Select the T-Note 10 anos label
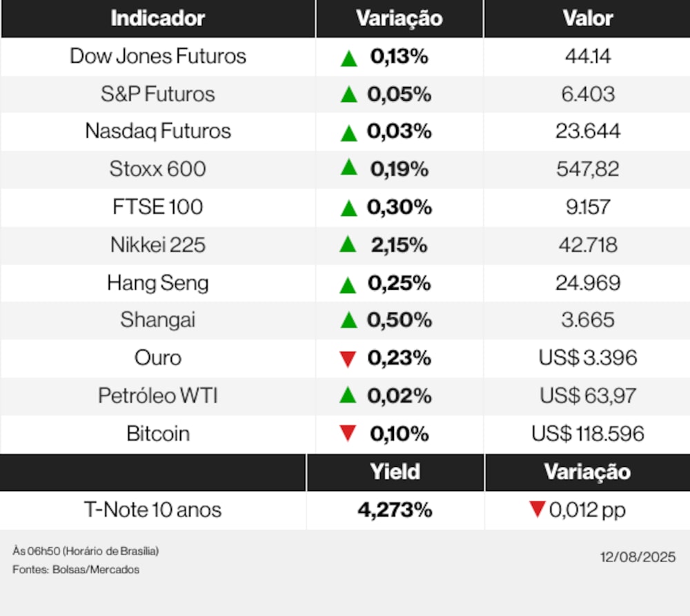690x616 pixels. point(152,510)
